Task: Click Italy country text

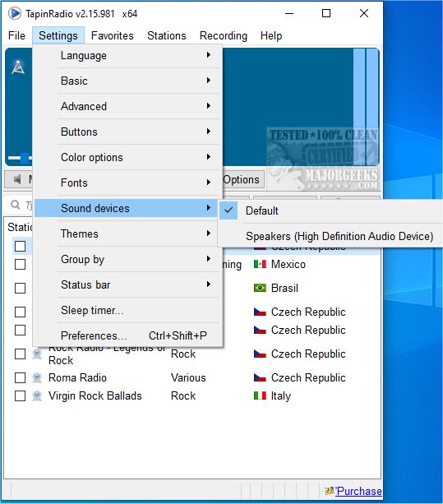Action: (x=281, y=395)
